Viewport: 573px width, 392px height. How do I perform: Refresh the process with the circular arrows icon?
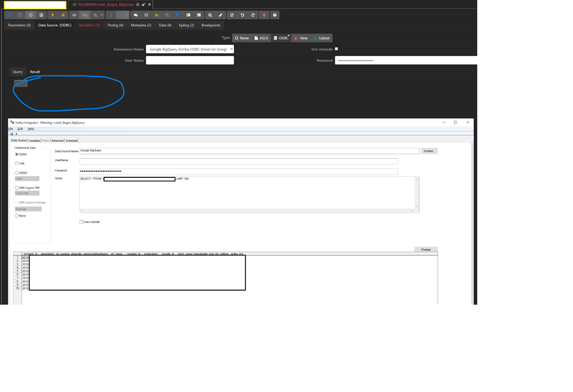233,15
